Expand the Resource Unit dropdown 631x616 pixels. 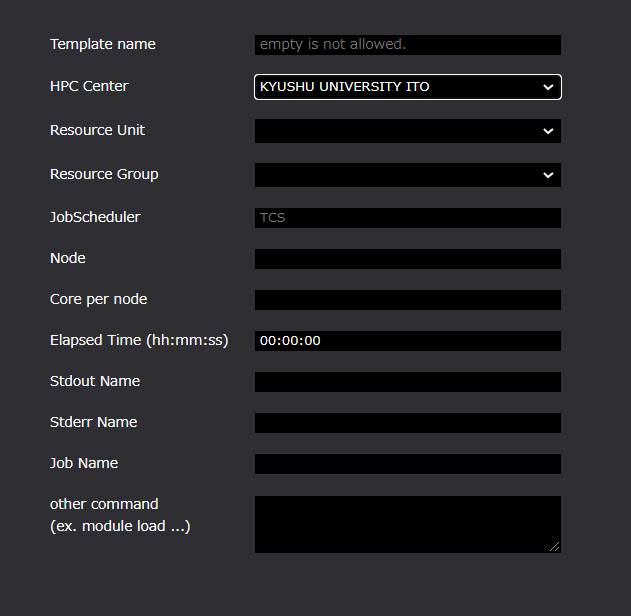point(407,131)
